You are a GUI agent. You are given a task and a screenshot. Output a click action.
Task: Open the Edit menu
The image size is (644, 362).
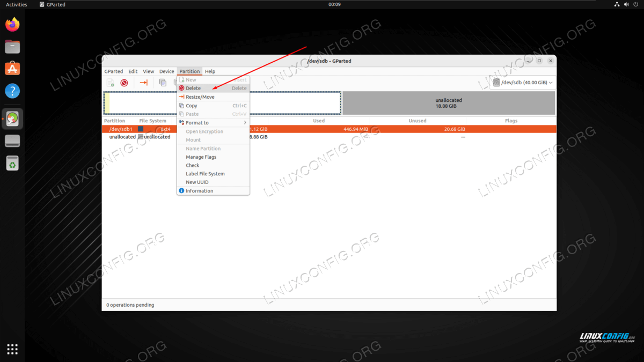pyautogui.click(x=133, y=71)
